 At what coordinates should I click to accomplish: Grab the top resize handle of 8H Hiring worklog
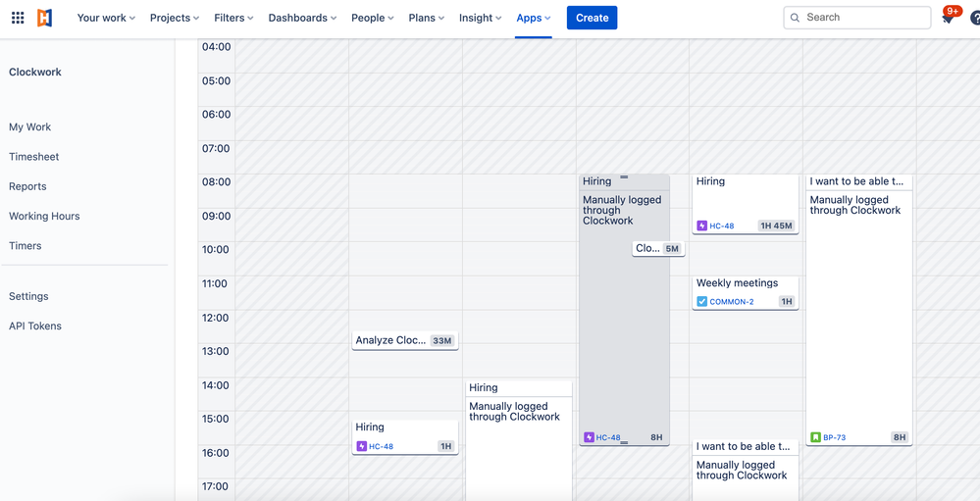tap(624, 177)
